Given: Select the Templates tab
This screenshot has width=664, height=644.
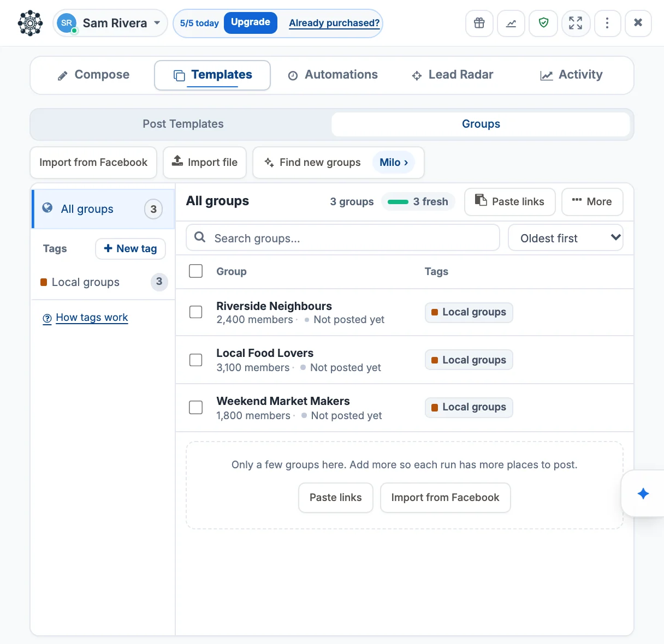Looking at the screenshot, I should point(212,75).
